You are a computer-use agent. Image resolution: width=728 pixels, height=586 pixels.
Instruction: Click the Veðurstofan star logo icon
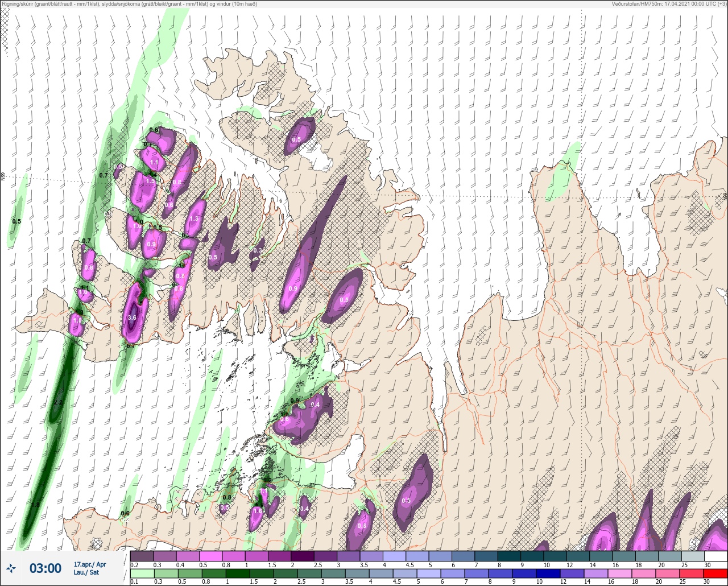(11, 568)
